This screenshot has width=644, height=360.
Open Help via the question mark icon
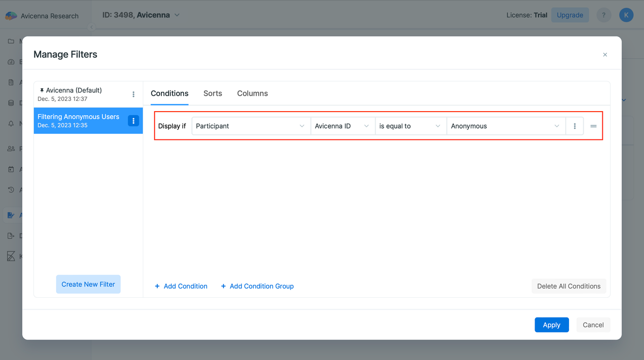(x=603, y=15)
